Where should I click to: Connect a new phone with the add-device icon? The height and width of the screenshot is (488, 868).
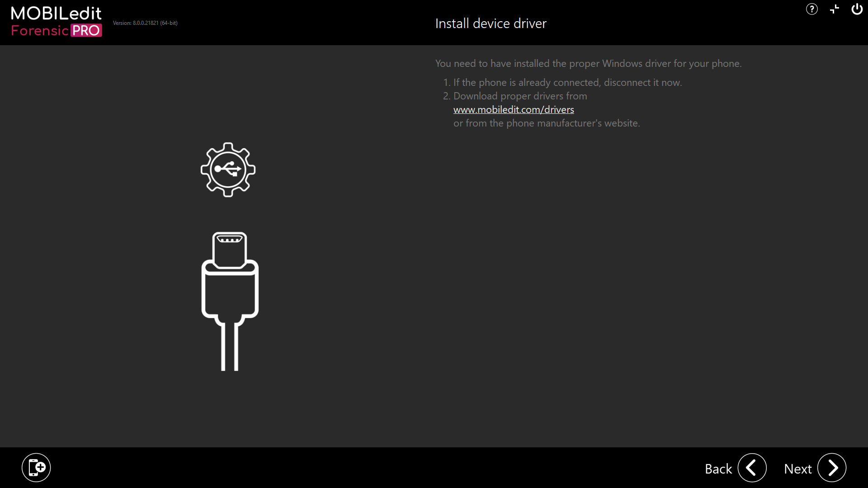point(36,467)
